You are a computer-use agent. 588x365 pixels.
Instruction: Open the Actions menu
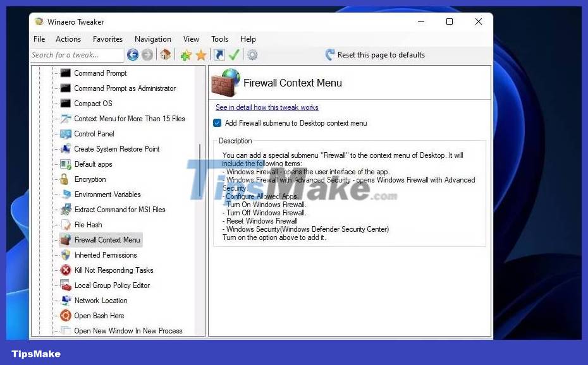click(x=68, y=39)
